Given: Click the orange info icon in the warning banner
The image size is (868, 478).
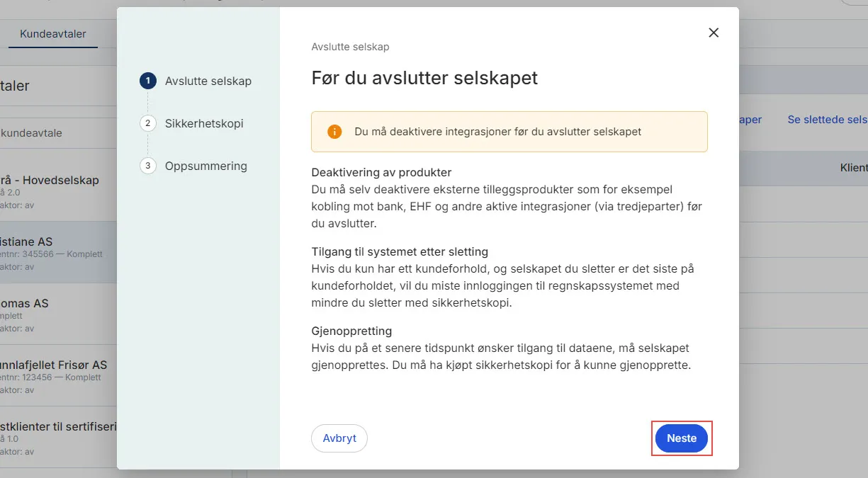Looking at the screenshot, I should (x=334, y=132).
